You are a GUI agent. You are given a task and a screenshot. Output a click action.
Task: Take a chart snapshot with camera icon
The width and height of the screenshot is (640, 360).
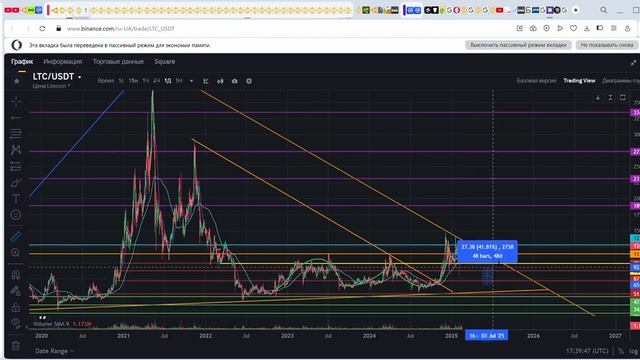[x=235, y=81]
